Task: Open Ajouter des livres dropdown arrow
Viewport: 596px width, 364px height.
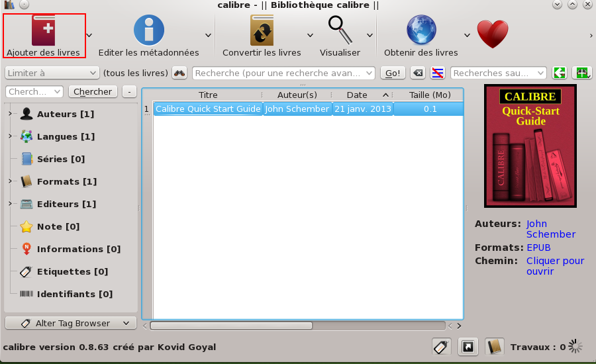Action: [89, 35]
